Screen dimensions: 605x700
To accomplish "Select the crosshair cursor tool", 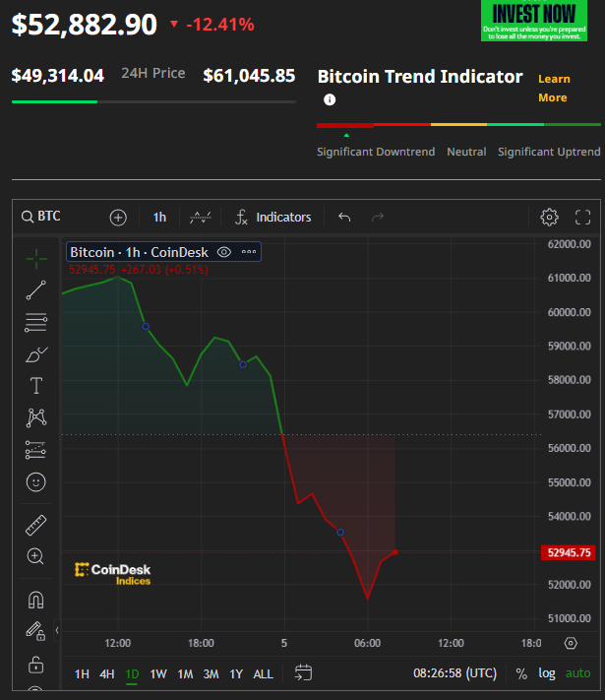I will 36,258.
